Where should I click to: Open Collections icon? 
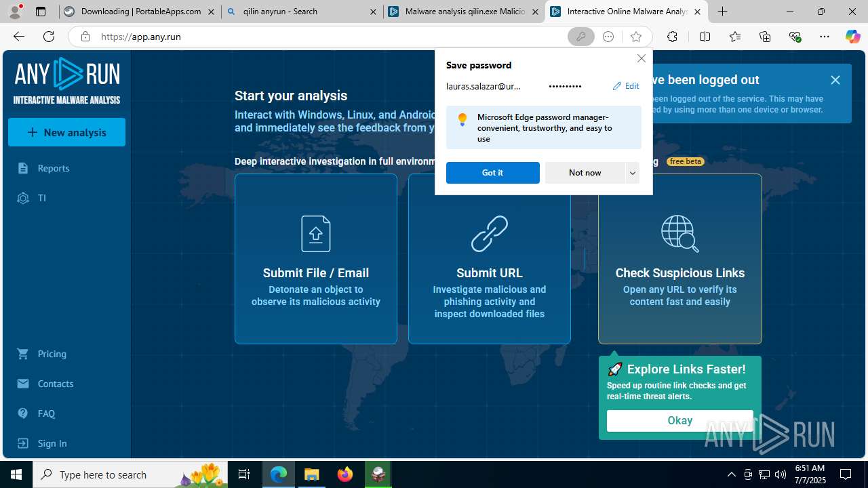(765, 37)
